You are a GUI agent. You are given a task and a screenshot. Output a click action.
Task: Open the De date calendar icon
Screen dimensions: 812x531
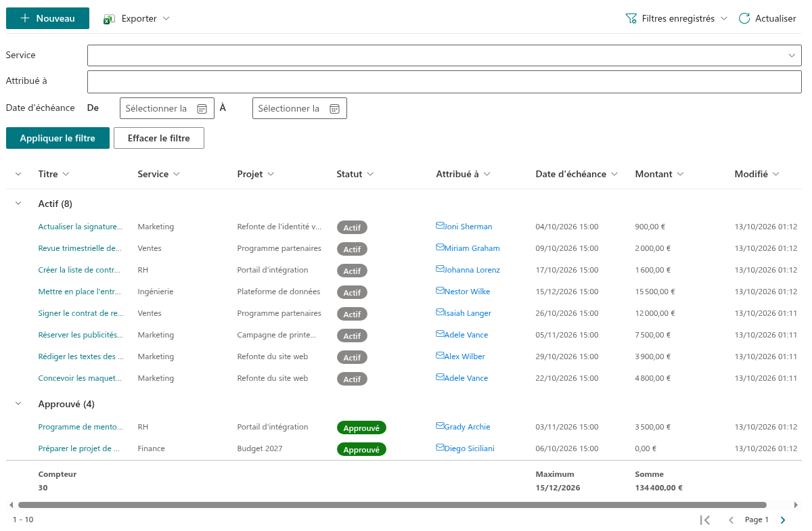(x=202, y=108)
